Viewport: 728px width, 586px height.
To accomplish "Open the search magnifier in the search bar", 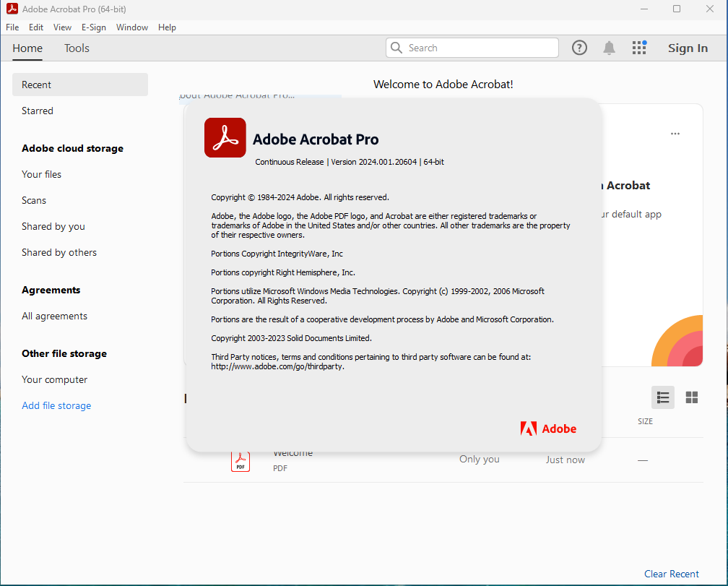I will pos(396,48).
